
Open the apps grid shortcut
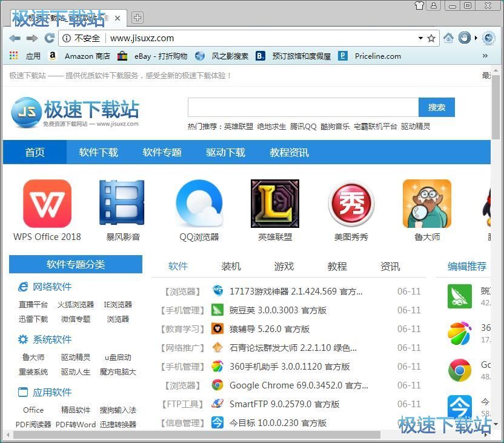[13, 56]
